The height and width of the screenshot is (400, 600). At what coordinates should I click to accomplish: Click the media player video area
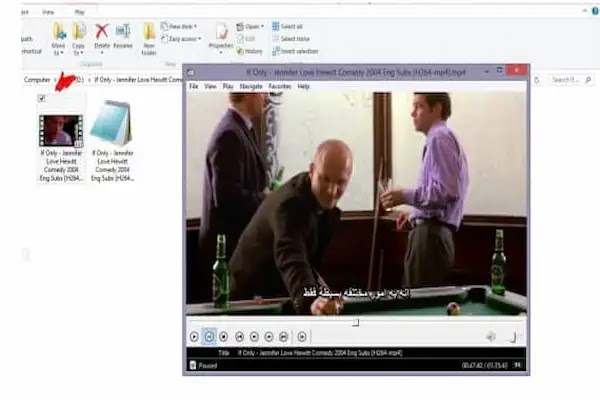coord(356,204)
